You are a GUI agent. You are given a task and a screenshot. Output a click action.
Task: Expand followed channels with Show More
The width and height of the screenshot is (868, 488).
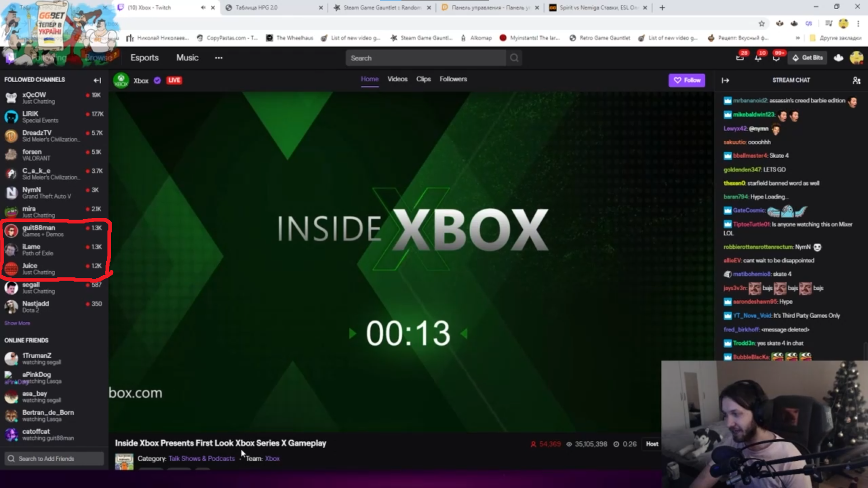coord(17,323)
